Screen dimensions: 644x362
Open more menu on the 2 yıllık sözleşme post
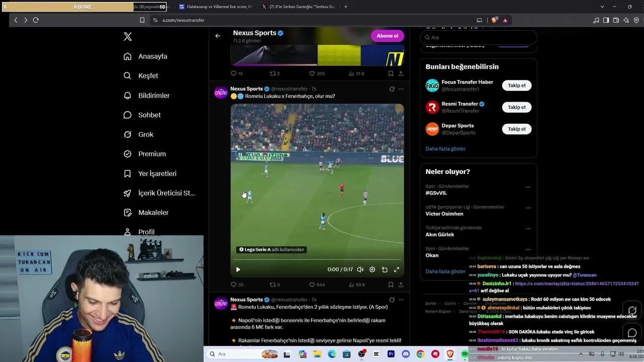401,300
